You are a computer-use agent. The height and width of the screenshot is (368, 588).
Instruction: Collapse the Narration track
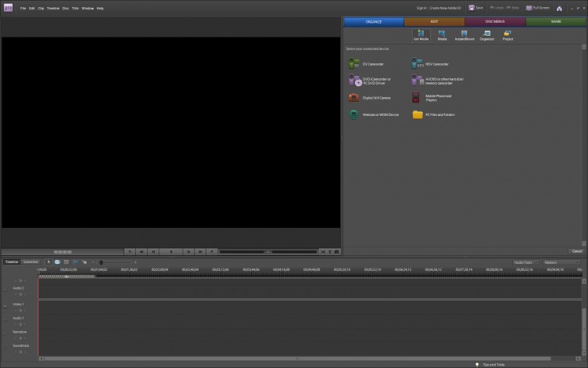5,334
